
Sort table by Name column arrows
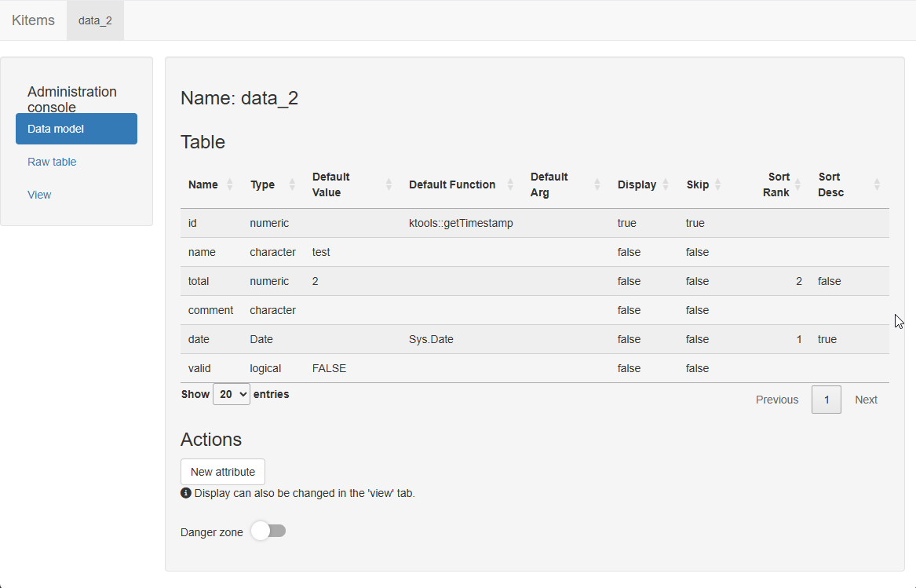[x=229, y=184]
